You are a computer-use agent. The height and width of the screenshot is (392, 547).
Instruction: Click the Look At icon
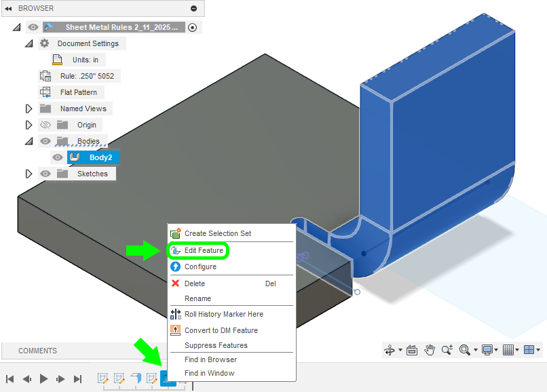click(x=411, y=350)
